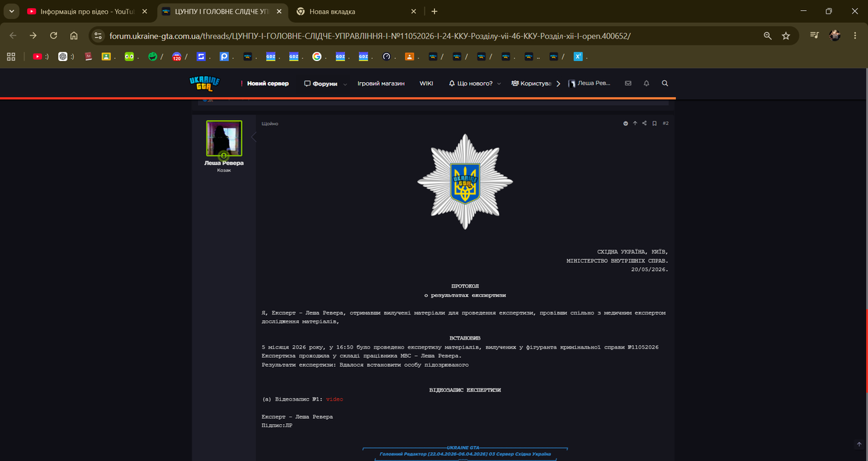Expand the Що нового? menu chevron
This screenshot has width=868, height=461.
[x=499, y=84]
